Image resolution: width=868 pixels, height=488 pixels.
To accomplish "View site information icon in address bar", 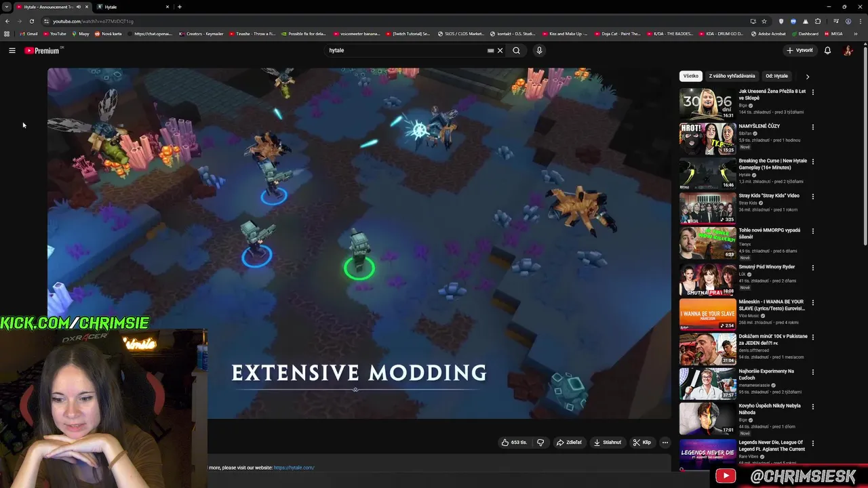I will 46,21.
